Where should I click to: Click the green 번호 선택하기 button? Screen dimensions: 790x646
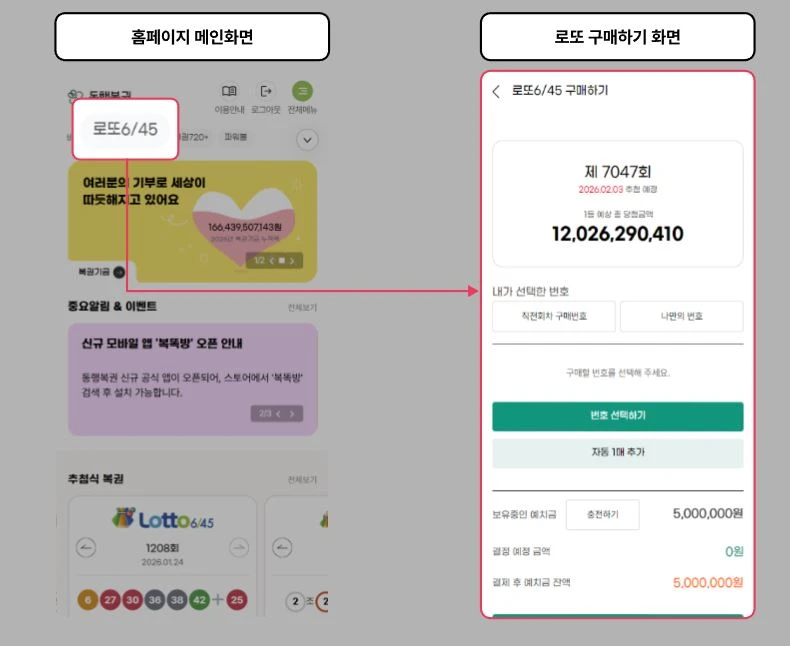tap(618, 416)
